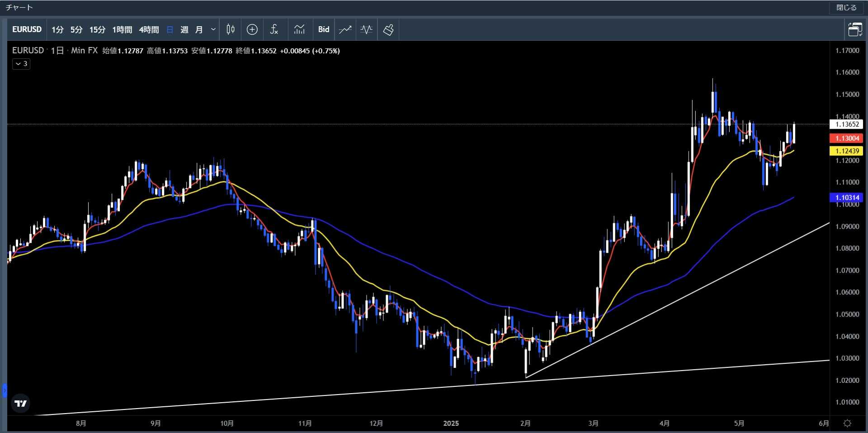This screenshot has height=433, width=868.
Task: Expand the 3 indicators legend chevron
Action: tap(21, 64)
